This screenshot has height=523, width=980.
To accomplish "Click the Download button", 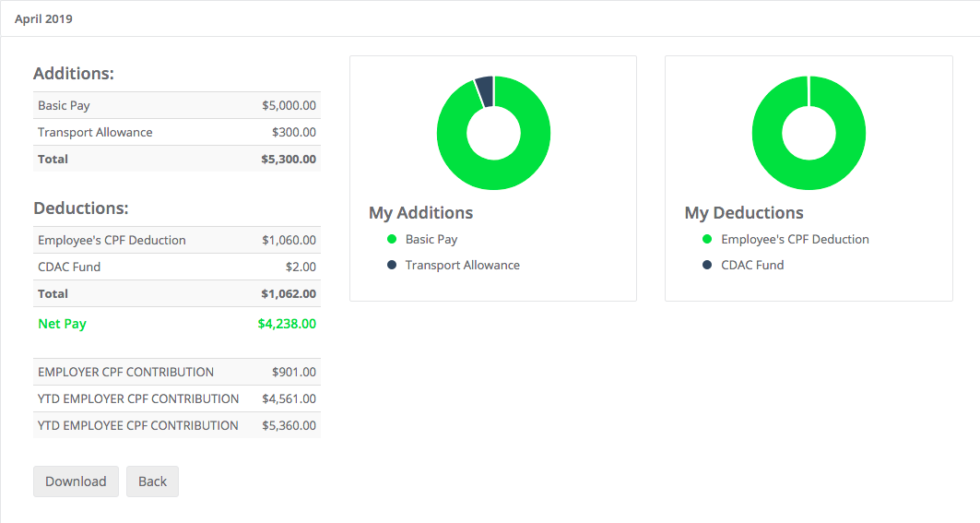I will (x=76, y=481).
